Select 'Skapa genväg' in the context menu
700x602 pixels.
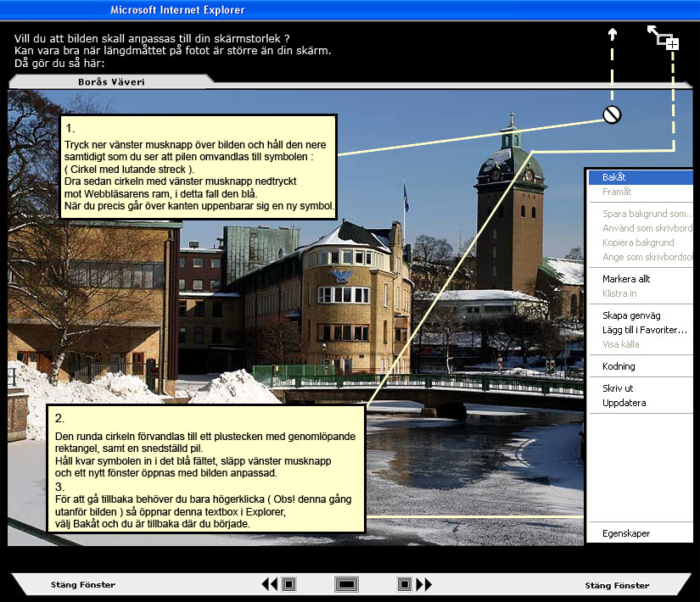tap(641, 315)
